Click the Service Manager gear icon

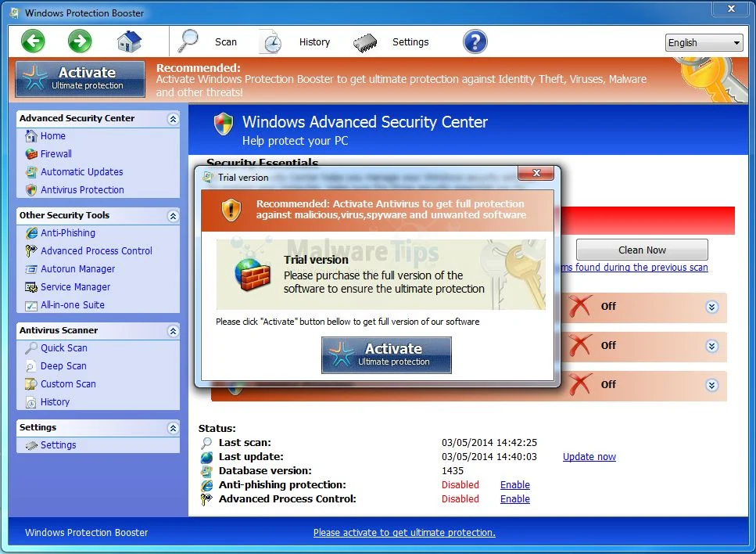click(x=31, y=287)
